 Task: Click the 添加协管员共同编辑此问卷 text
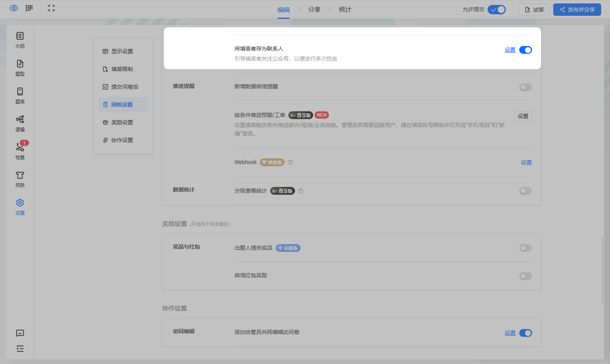point(267,332)
